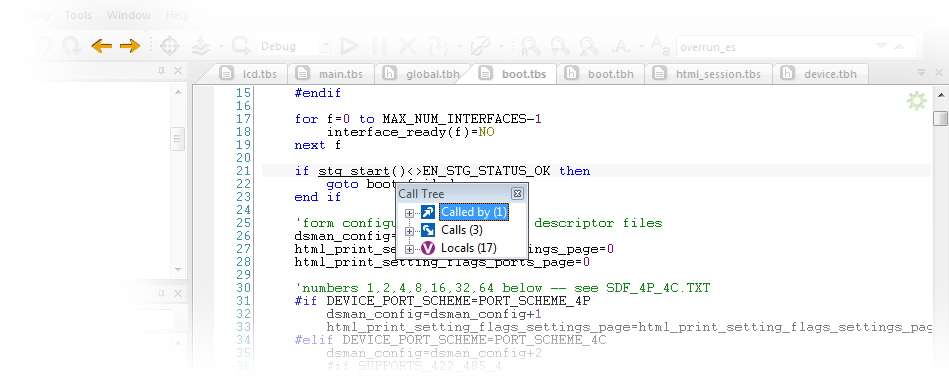Image resolution: width=949 pixels, height=379 pixels.
Task: Select Called by (1) in Call Tree
Action: tap(473, 213)
